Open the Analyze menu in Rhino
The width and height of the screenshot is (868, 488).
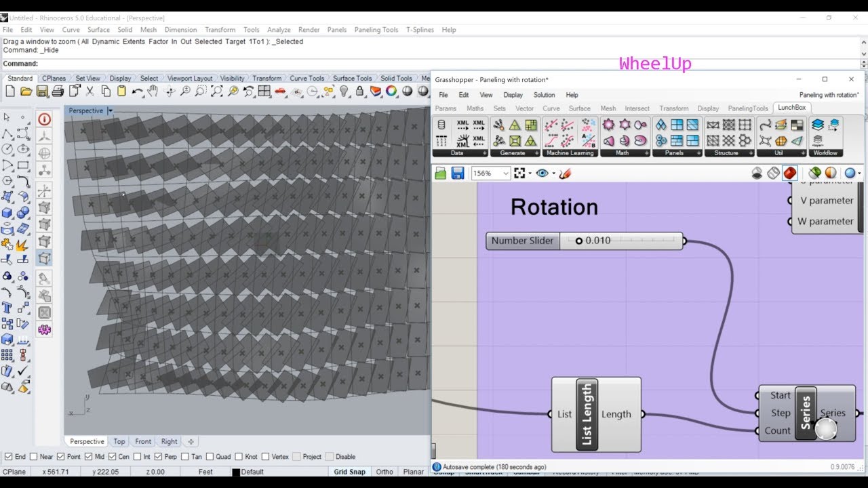click(x=279, y=30)
